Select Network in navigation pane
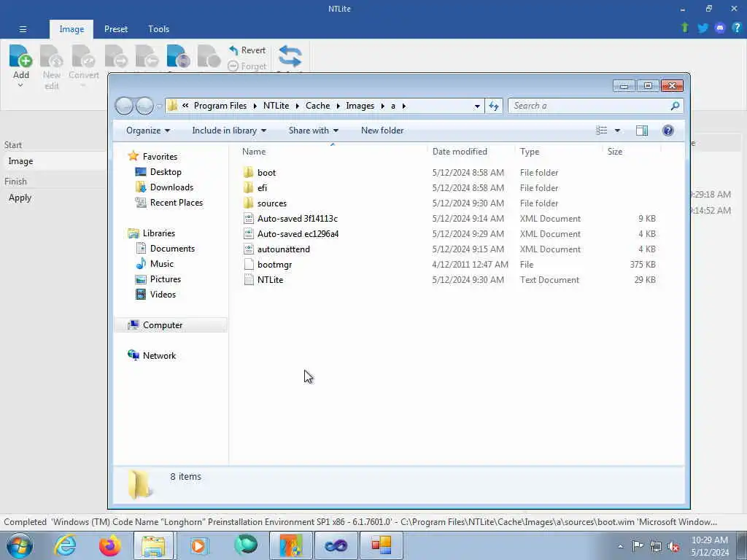This screenshot has height=560, width=747. coord(159,356)
